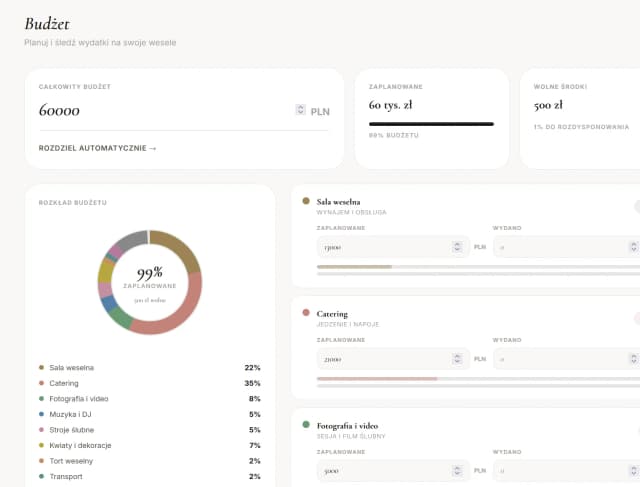Image resolution: width=640 pixels, height=487 pixels.
Task: Click Catering Wydano stepper arrows
Action: pos(633,358)
